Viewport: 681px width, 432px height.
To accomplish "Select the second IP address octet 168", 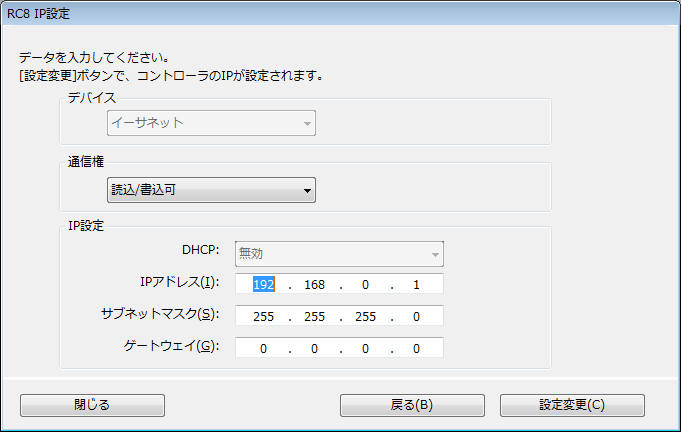I will [x=314, y=285].
